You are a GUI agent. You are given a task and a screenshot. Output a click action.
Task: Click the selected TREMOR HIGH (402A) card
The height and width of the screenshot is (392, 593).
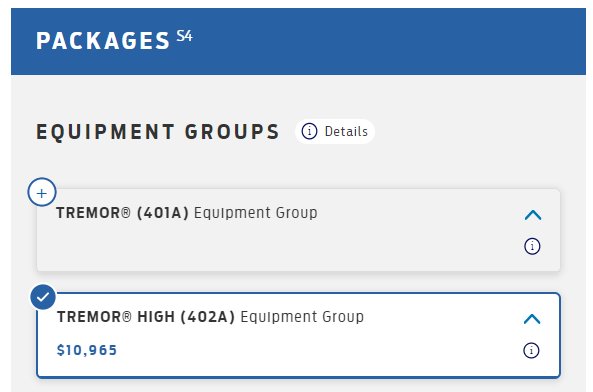coord(298,335)
